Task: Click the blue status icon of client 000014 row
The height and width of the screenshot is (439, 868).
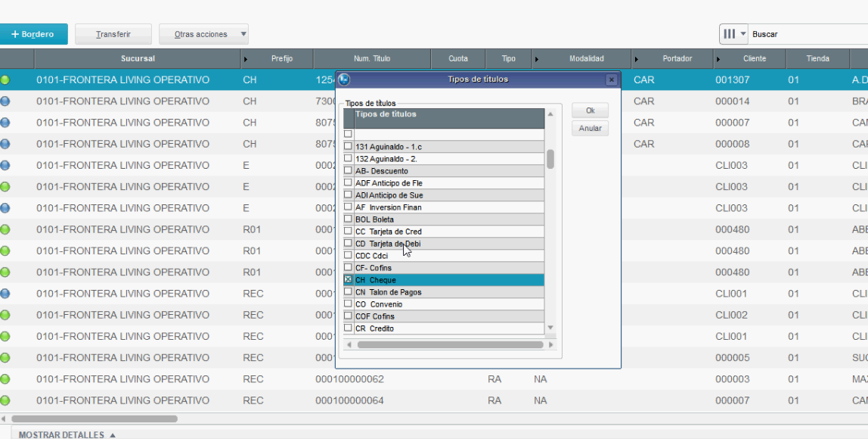Action: click(x=5, y=101)
